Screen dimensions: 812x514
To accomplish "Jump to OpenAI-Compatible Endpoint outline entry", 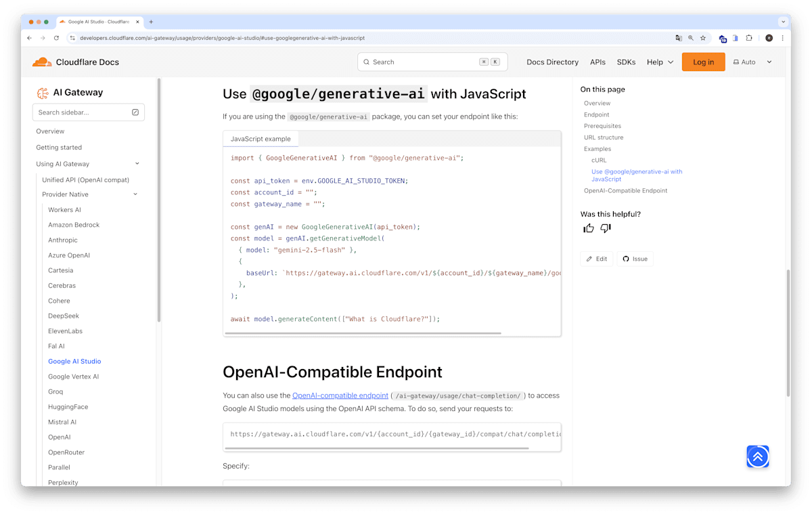I will click(x=625, y=191).
